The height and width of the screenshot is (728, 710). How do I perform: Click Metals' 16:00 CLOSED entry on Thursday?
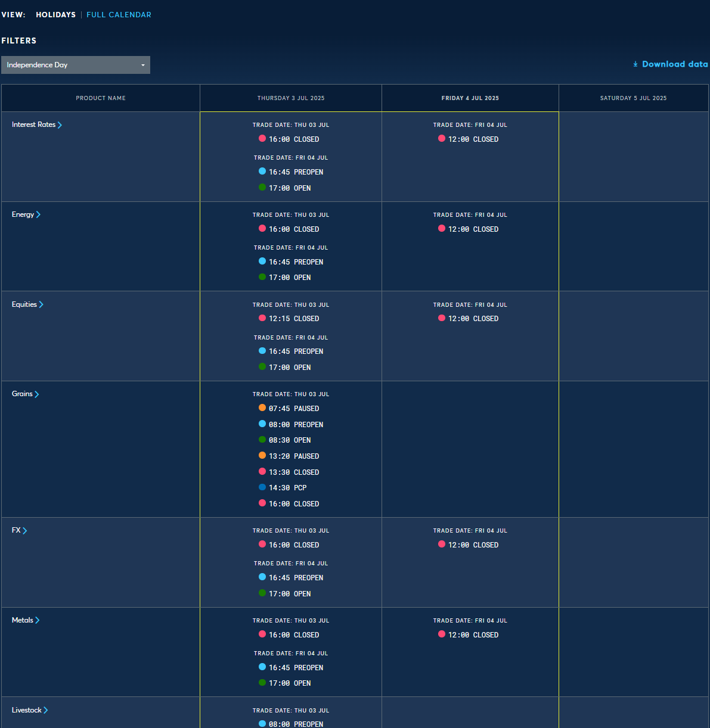tap(289, 634)
